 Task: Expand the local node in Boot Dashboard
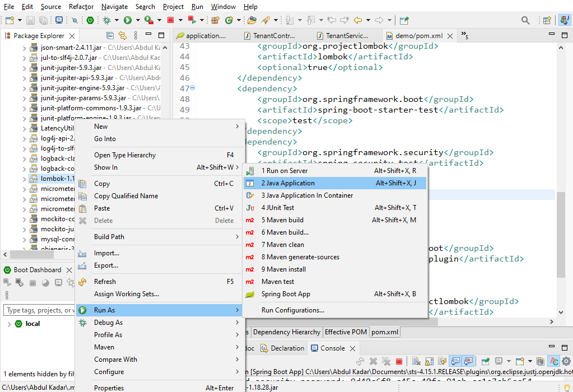(9, 324)
